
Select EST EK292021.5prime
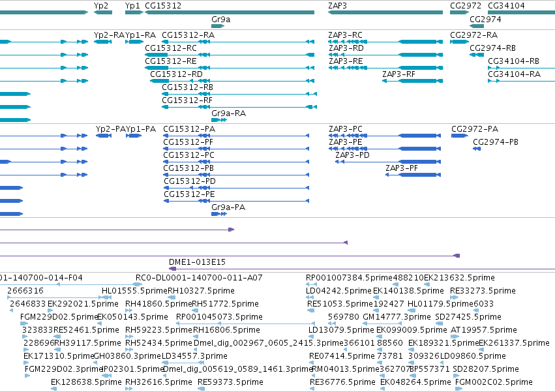pos(83,304)
